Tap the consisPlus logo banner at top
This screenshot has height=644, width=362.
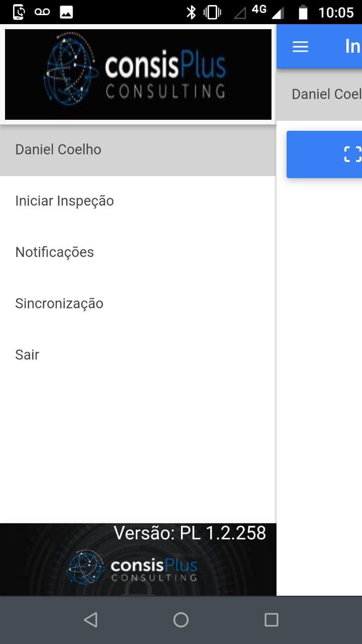(138, 74)
